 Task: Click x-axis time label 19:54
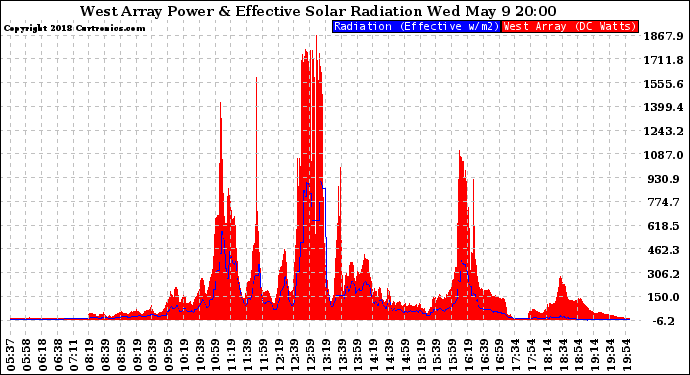click(x=627, y=355)
